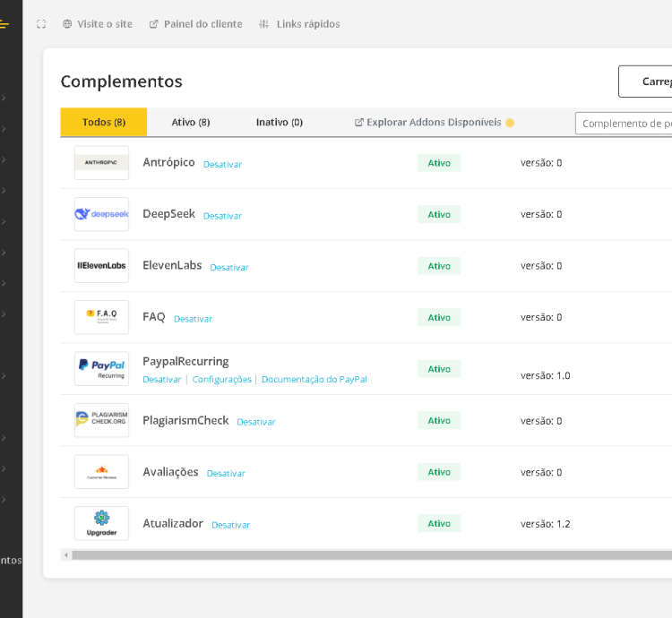
Task: Switch to the Inativo (0) tab
Action: [280, 122]
